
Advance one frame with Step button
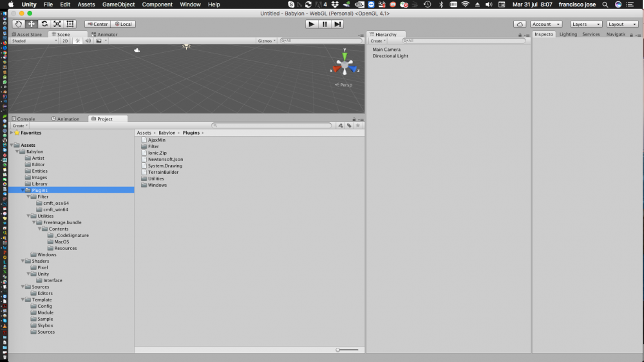point(337,24)
